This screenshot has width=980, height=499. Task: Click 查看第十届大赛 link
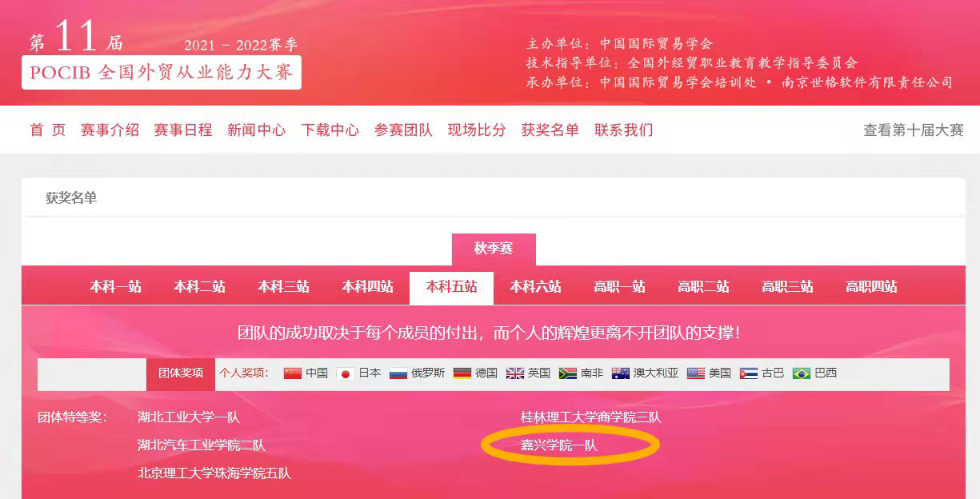tap(914, 130)
